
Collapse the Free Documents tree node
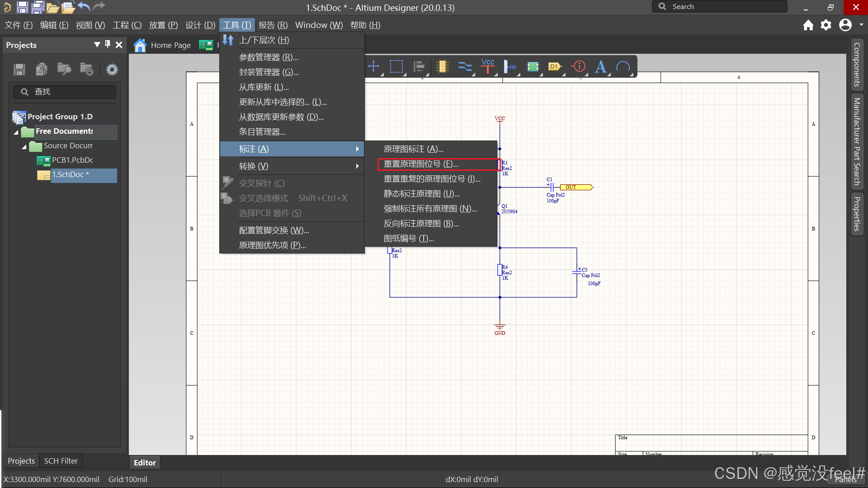click(x=16, y=132)
